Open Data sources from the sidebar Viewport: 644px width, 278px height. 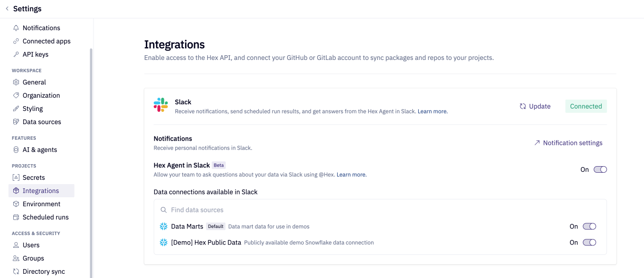click(x=42, y=122)
